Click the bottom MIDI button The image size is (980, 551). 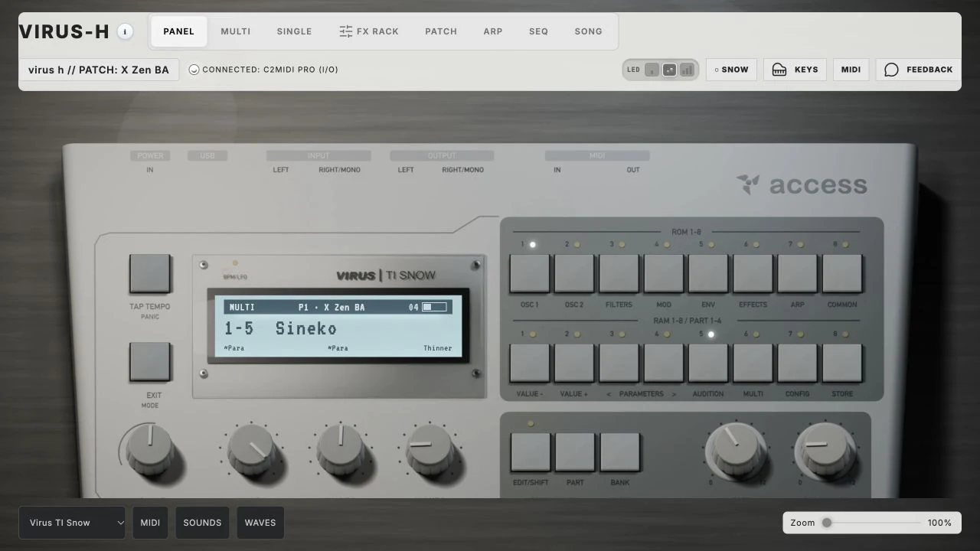click(x=150, y=523)
